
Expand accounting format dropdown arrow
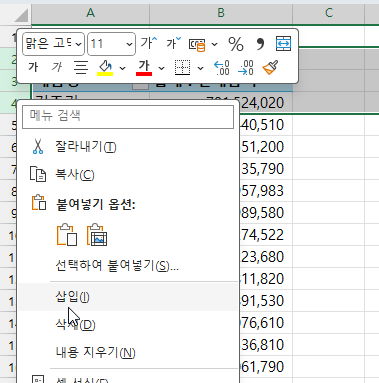[x=215, y=44]
